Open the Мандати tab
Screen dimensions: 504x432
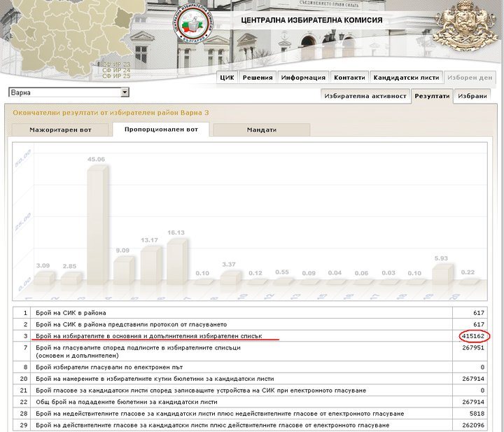[x=261, y=130]
